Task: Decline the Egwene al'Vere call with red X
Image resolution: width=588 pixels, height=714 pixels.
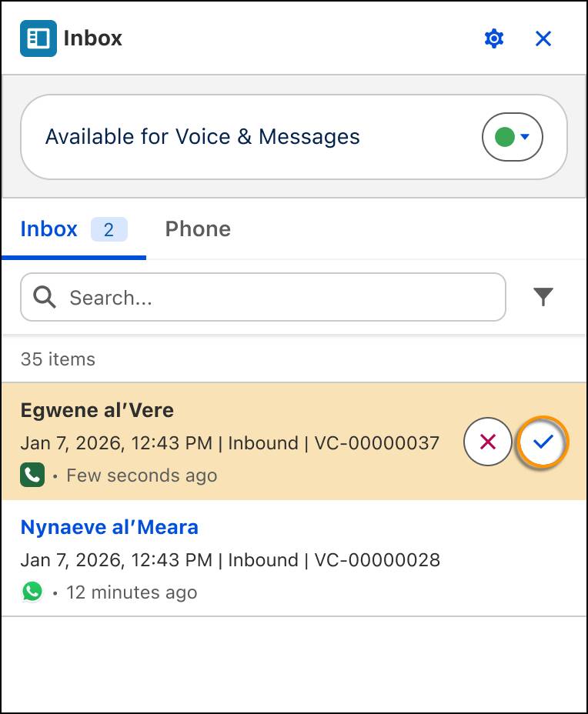Action: click(x=488, y=441)
